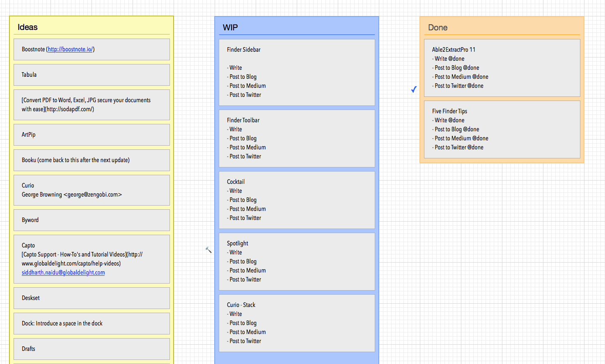This screenshot has height=364, width=605.
Task: Open the boostnote.io hyperlink
Action: (70, 49)
